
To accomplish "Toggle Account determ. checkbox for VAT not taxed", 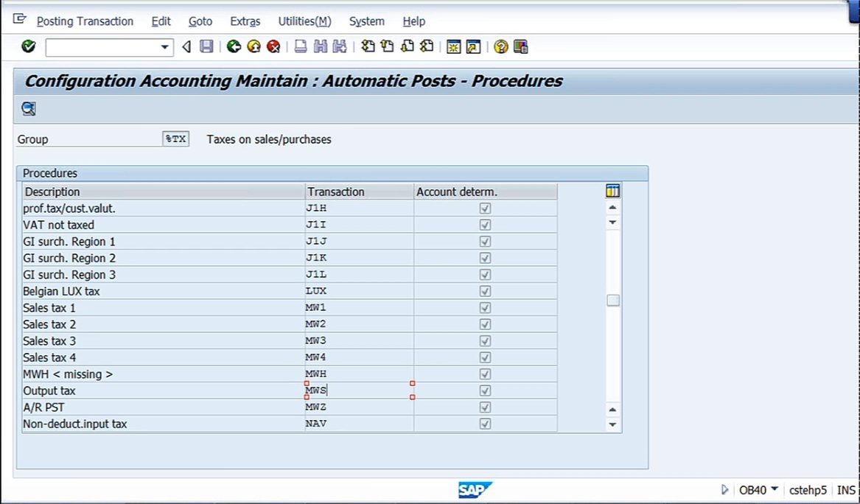I will tap(485, 225).
